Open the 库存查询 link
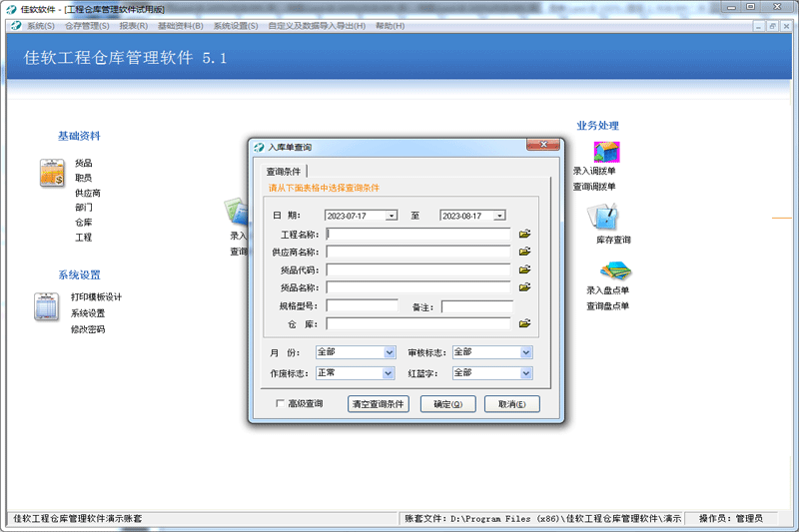The height and width of the screenshot is (532, 799). tap(613, 240)
